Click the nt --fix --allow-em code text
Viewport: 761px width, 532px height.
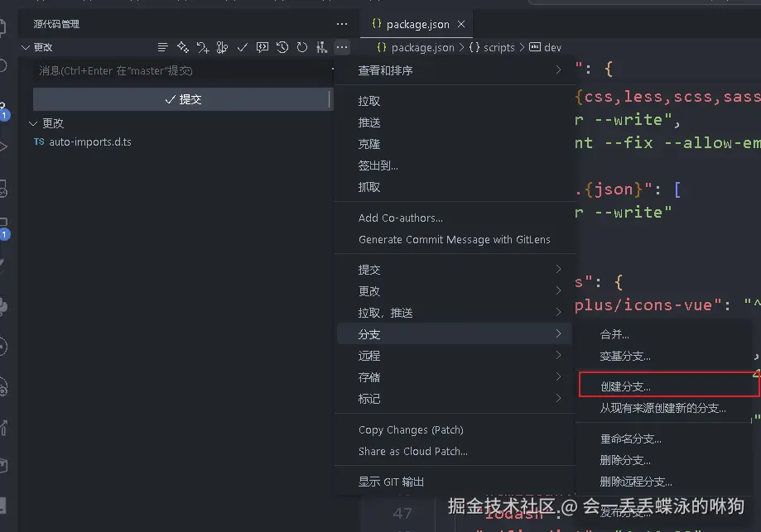click(667, 142)
